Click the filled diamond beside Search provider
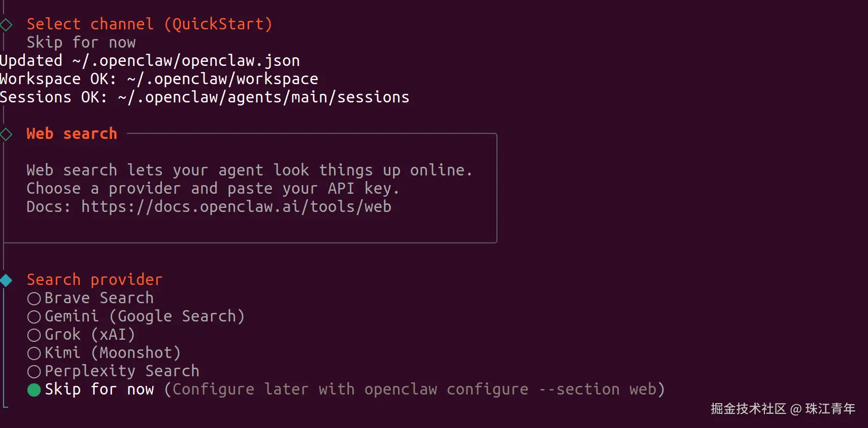 (6, 280)
